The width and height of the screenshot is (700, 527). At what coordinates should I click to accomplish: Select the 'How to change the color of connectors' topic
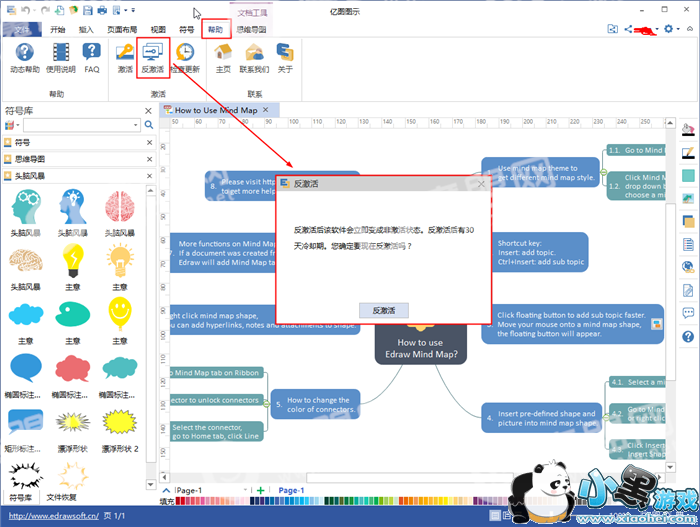click(316, 404)
